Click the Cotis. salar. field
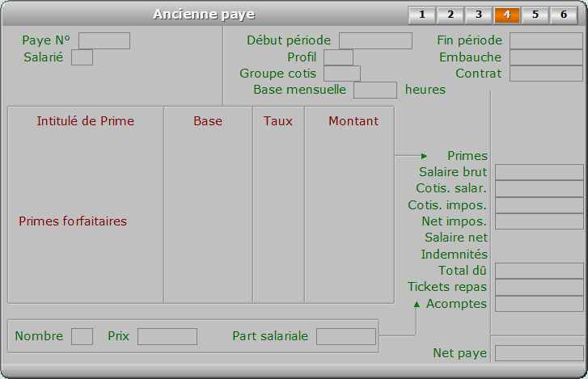 [539, 189]
